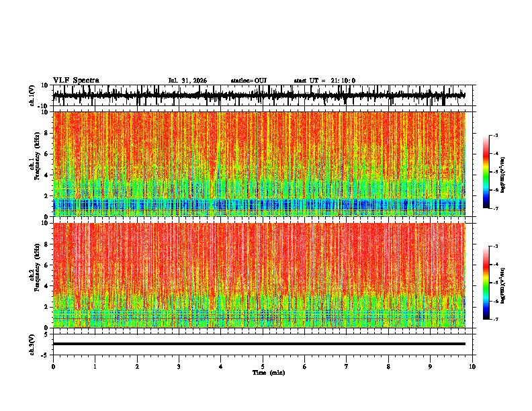Click the "6" kHz tick on ch.1 spectrogram
The width and height of the screenshot is (532, 411).
coord(47,154)
